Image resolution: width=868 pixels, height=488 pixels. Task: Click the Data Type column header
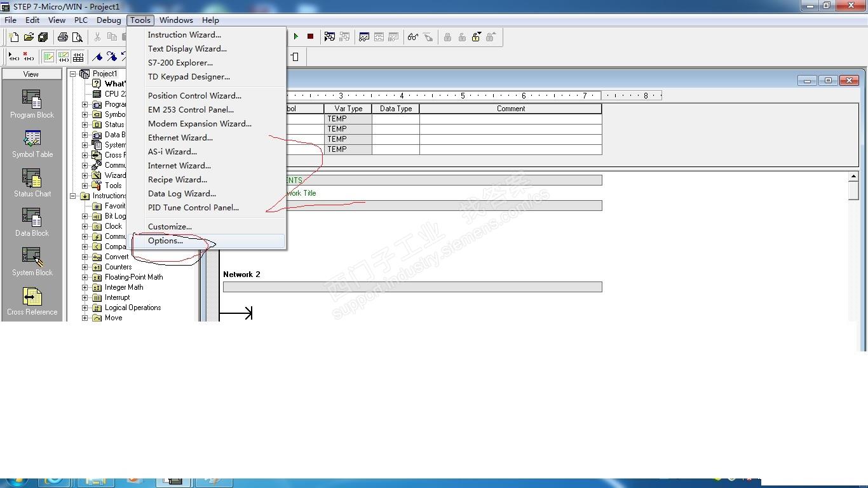(x=396, y=109)
